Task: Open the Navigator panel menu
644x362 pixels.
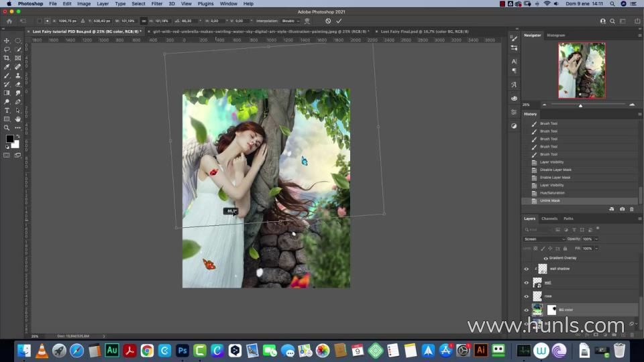Action: [639, 36]
